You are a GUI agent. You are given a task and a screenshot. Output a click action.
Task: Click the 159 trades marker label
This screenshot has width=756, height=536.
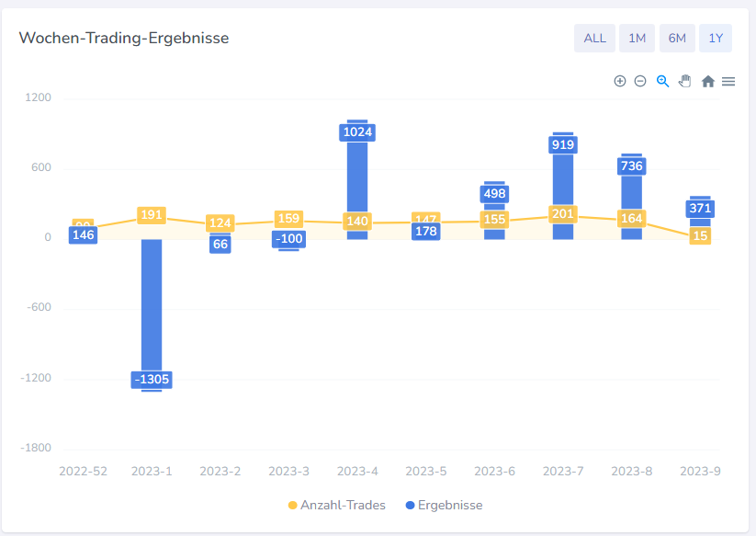point(288,219)
